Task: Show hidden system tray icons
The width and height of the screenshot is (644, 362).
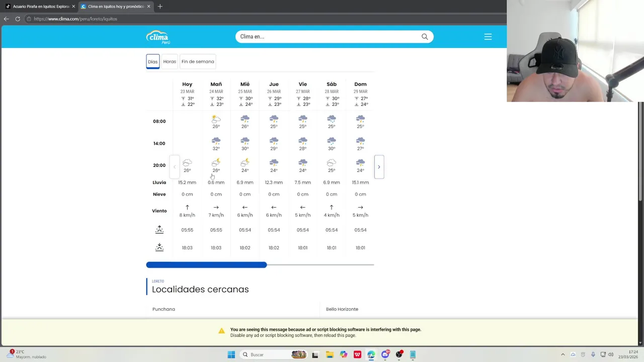Action: [563, 354]
